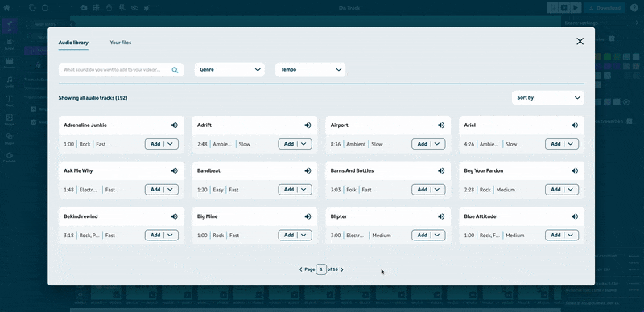Add the Adrenaline Junkie track
The height and width of the screenshot is (312, 644).
(155, 144)
